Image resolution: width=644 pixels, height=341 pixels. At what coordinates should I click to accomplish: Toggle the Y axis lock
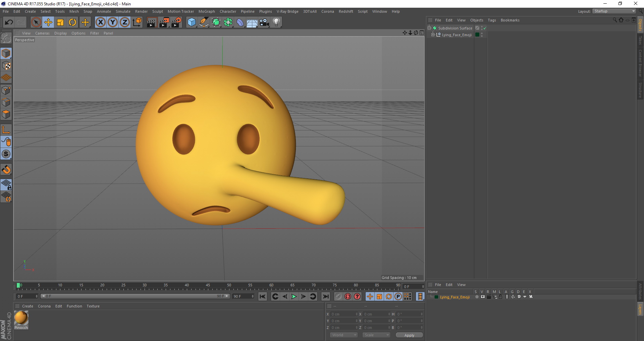point(113,22)
